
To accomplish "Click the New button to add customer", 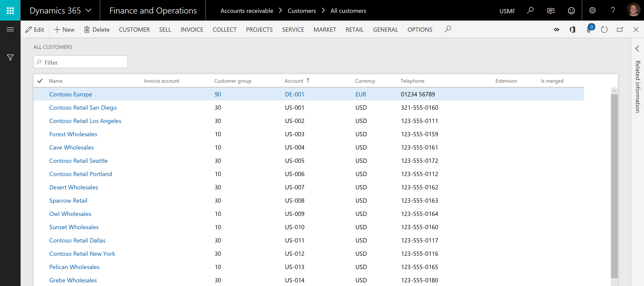I will [x=64, y=29].
